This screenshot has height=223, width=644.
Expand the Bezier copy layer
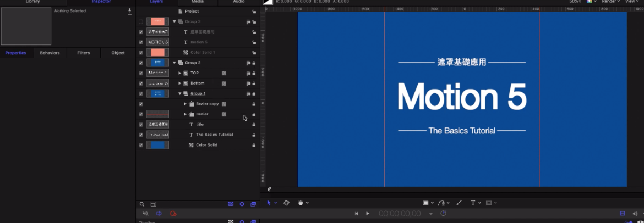point(185,104)
